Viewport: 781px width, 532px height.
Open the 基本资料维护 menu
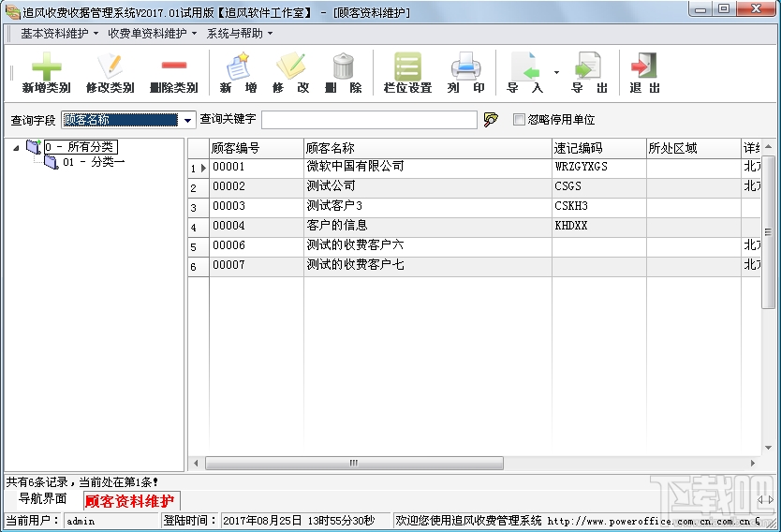[x=59, y=34]
